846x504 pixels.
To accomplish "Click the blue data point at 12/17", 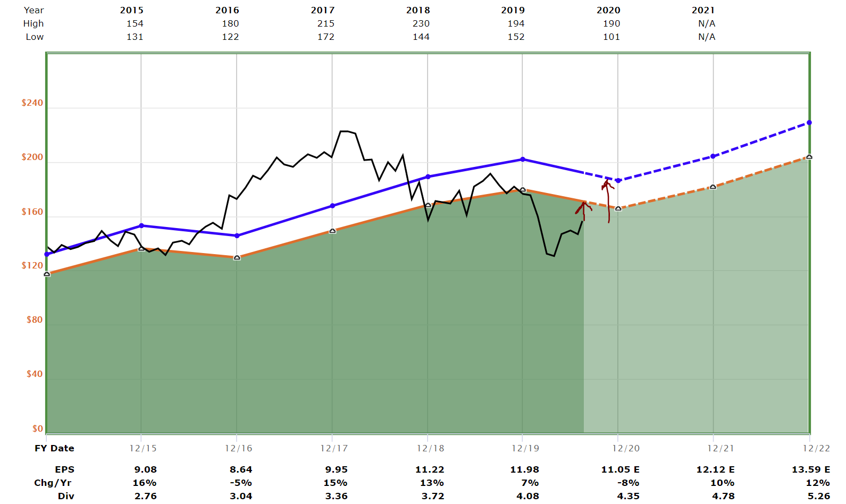I will pos(332,206).
